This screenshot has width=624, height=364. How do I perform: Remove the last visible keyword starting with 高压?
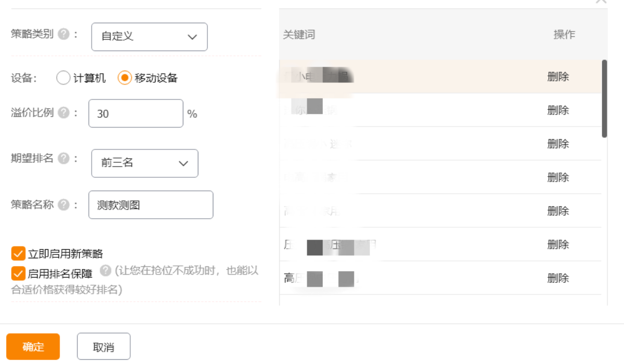558,278
